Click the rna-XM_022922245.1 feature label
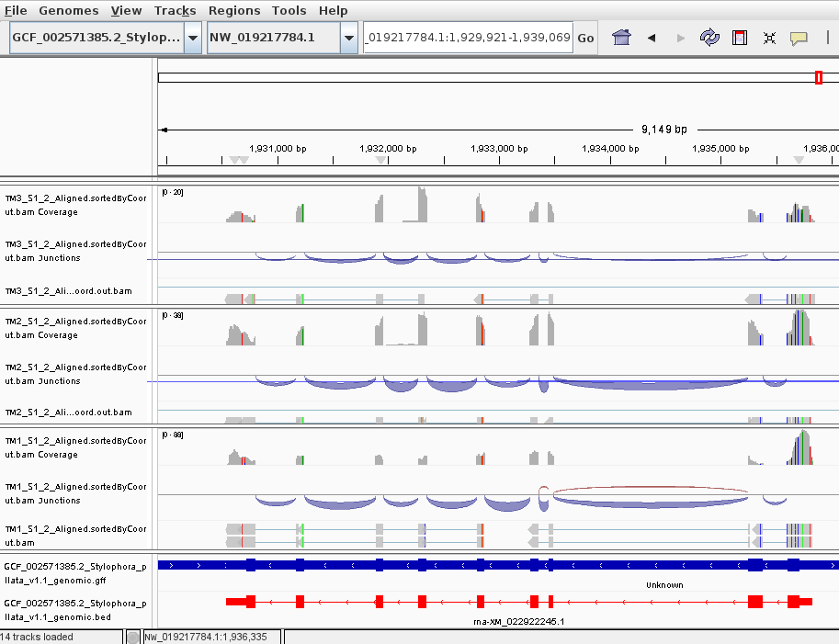 pyautogui.click(x=519, y=622)
